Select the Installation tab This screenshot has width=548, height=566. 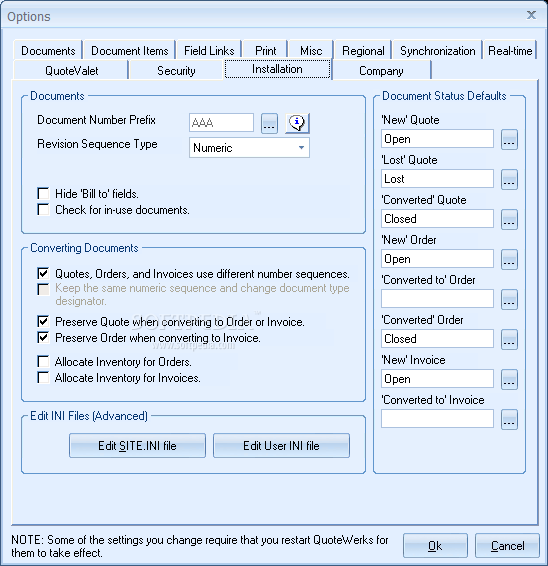[277, 69]
